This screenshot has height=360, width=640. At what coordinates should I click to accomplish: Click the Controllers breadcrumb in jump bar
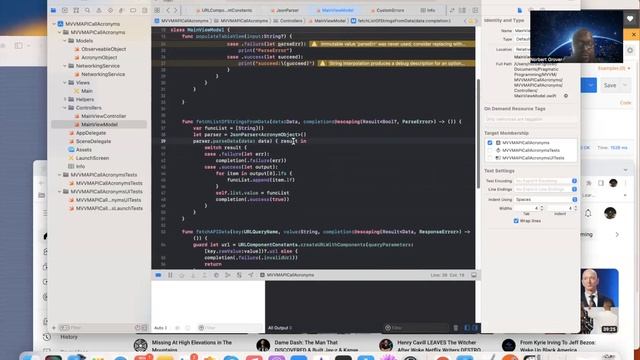coord(288,21)
